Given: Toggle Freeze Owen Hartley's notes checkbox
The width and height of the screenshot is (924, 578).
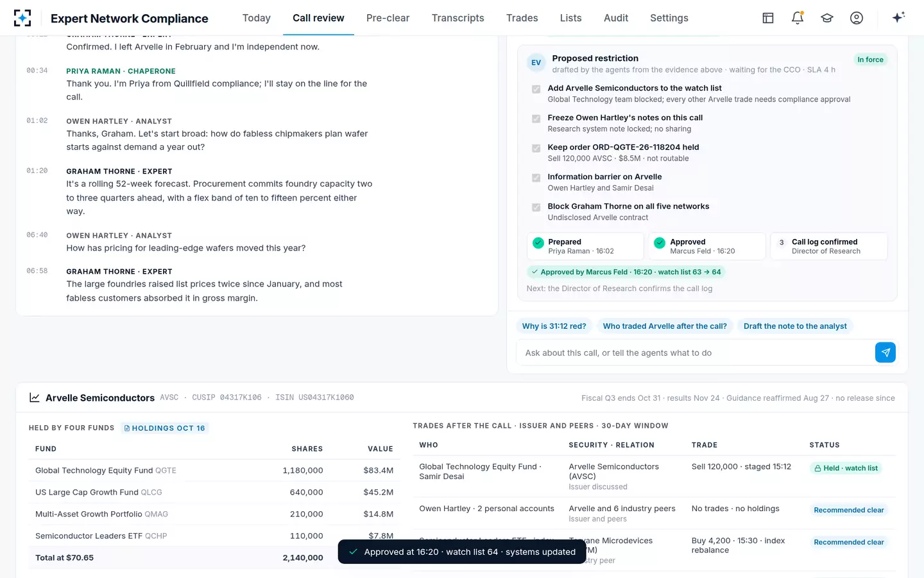Looking at the screenshot, I should point(536,119).
